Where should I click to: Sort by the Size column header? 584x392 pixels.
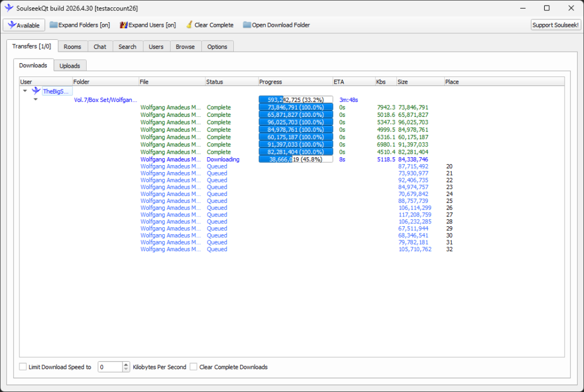[x=420, y=81]
